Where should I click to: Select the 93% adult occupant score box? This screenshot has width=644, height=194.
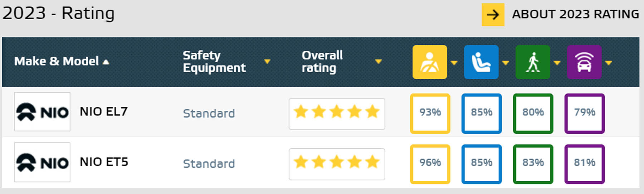pyautogui.click(x=430, y=114)
